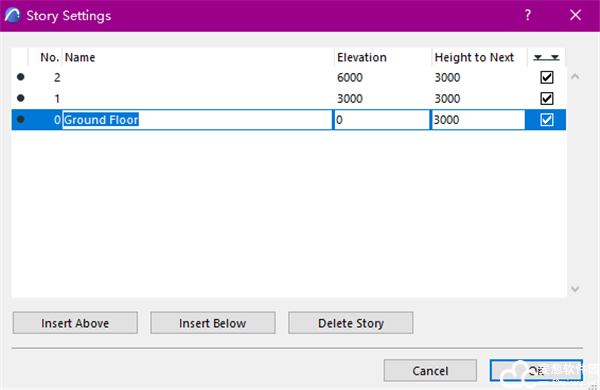The width and height of the screenshot is (600, 390).
Task: Click Insert Below button
Action: click(213, 323)
